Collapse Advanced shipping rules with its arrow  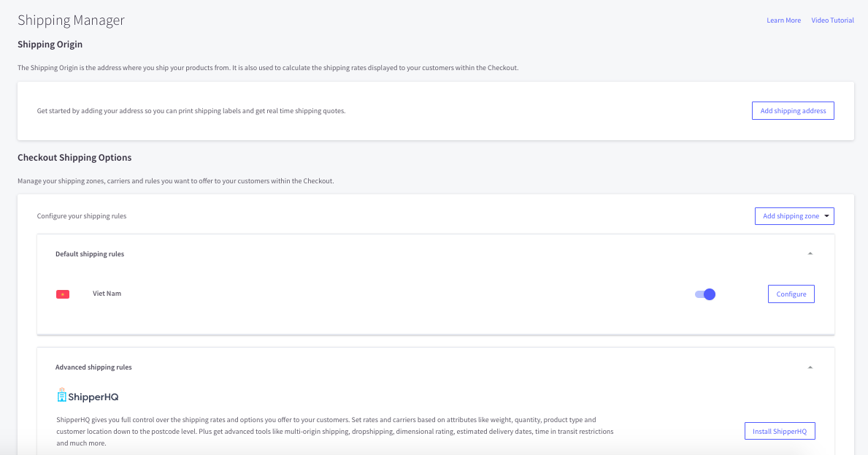(x=810, y=367)
